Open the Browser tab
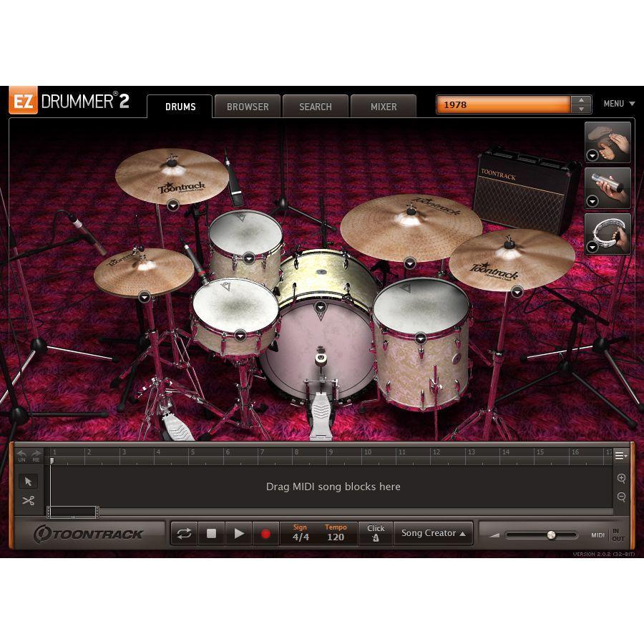The height and width of the screenshot is (644, 644). pos(248,107)
